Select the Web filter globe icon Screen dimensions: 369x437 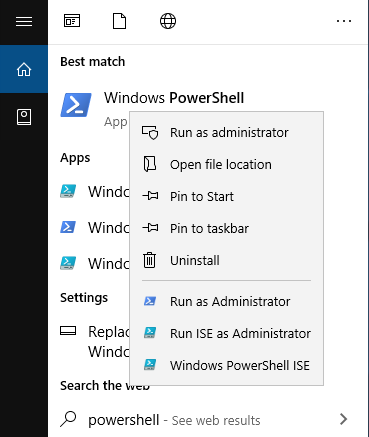168,21
